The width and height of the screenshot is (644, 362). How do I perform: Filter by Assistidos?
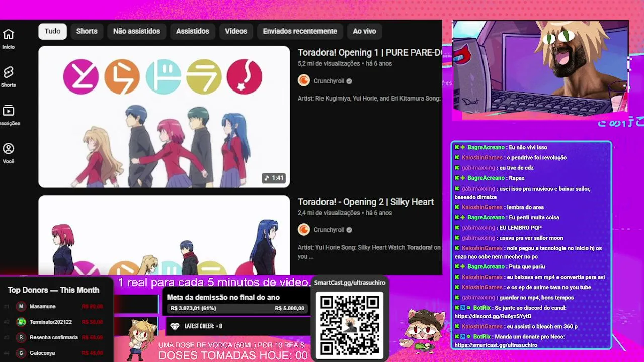[192, 31]
